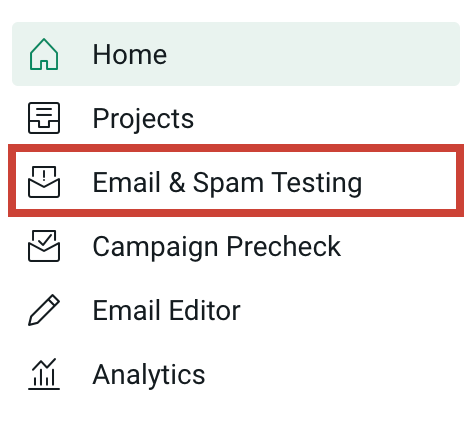Open Projects from the sidebar
The width and height of the screenshot is (464, 434).
[x=143, y=119]
